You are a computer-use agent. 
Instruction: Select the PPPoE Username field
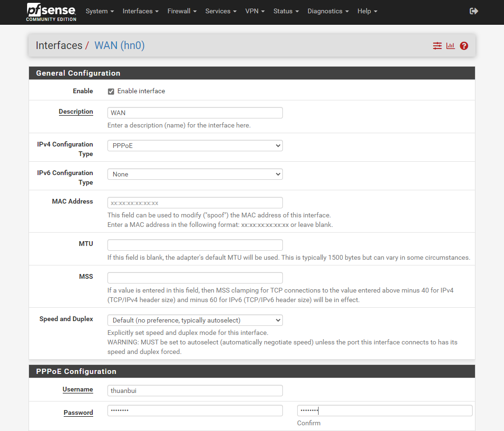tap(195, 391)
